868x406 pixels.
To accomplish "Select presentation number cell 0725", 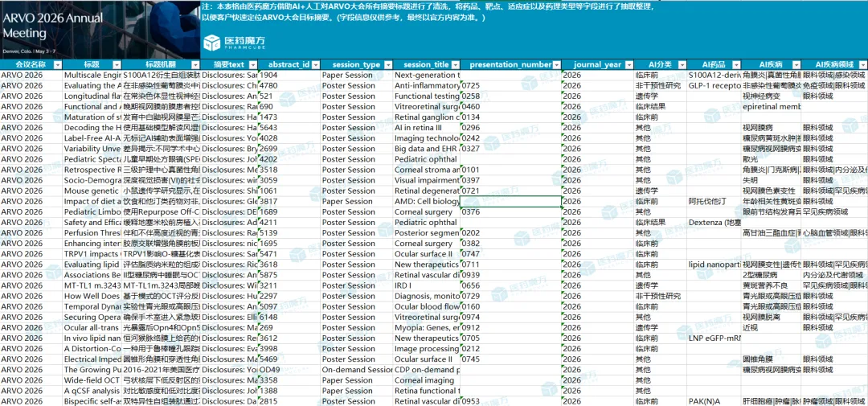I will coord(511,85).
